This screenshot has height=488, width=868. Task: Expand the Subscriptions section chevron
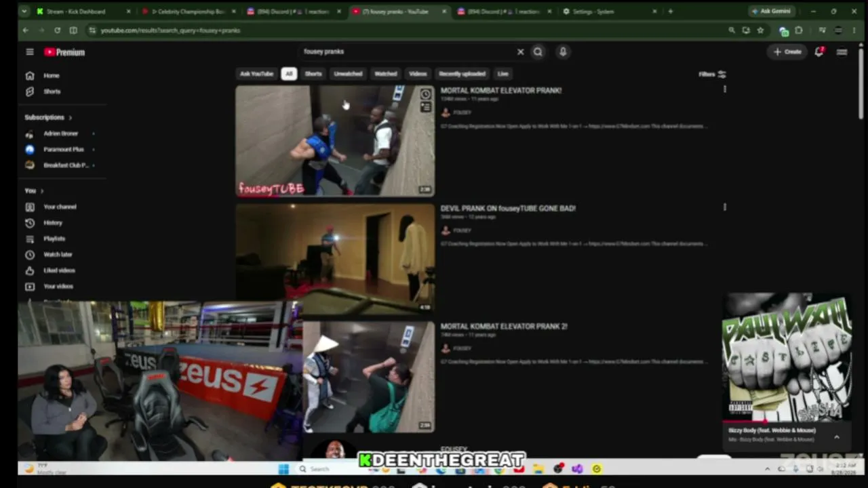[x=70, y=118]
